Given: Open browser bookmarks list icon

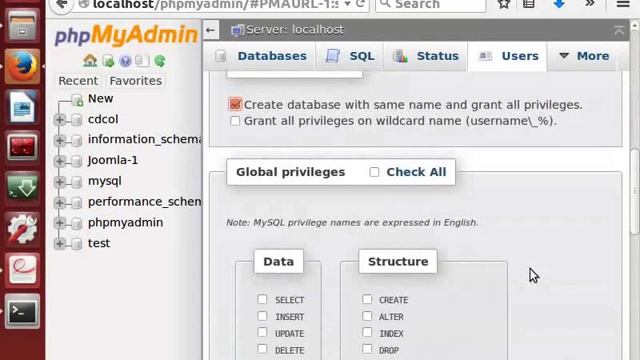Looking at the screenshot, I should [529, 4].
